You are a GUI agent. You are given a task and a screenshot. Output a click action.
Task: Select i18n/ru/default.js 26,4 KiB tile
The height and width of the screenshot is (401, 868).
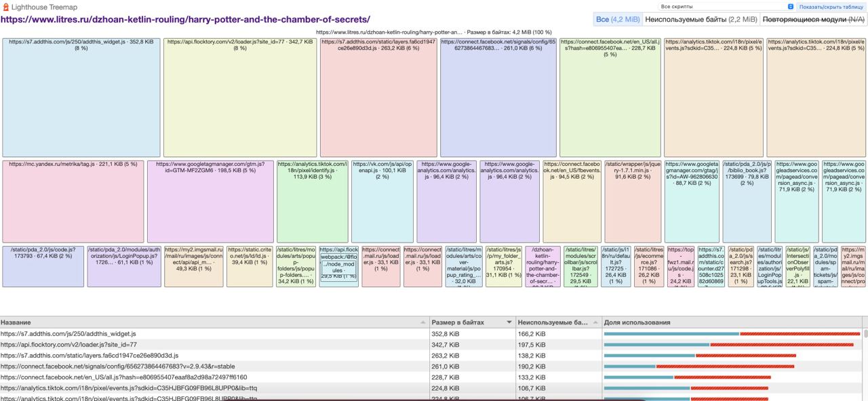point(616,266)
